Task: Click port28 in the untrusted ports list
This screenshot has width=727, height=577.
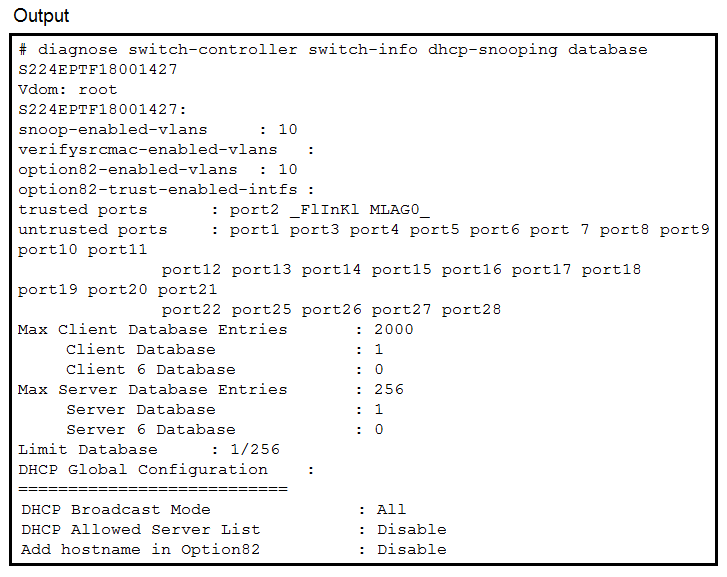Action: 472,309
